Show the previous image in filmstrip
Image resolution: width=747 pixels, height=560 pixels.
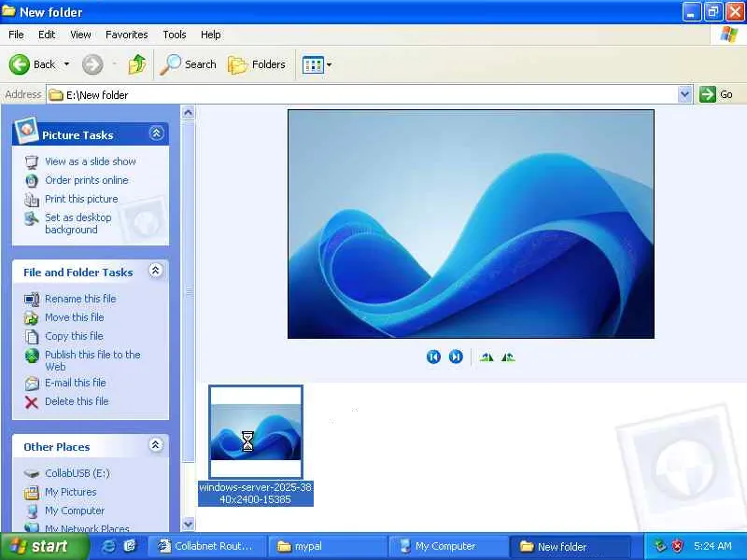coord(433,357)
